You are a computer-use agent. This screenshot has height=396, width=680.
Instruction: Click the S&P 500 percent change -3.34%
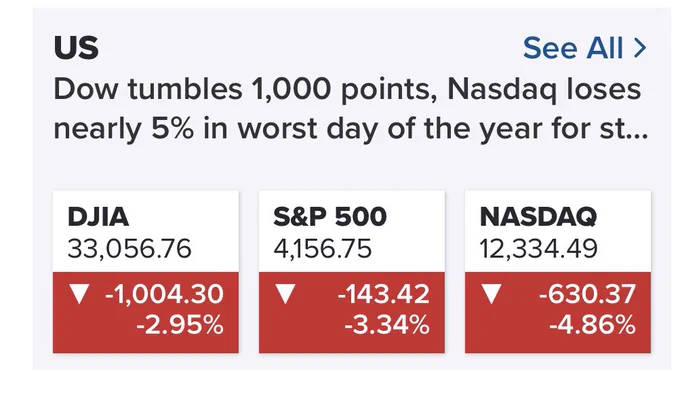(387, 325)
